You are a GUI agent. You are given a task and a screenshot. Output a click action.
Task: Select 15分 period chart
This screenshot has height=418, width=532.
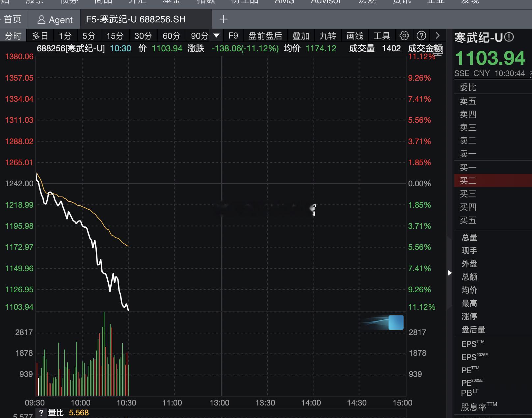(x=115, y=36)
